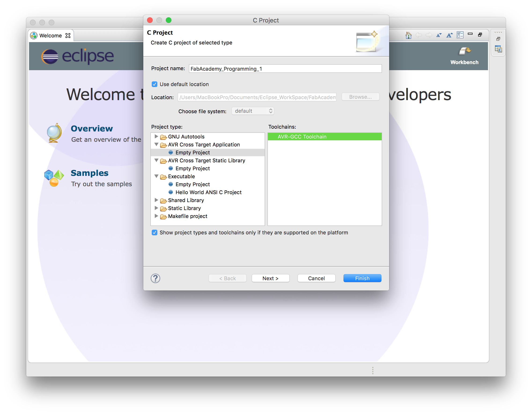Expand the GNU Autotools tree node
The width and height of the screenshot is (532, 414).
pyautogui.click(x=156, y=136)
